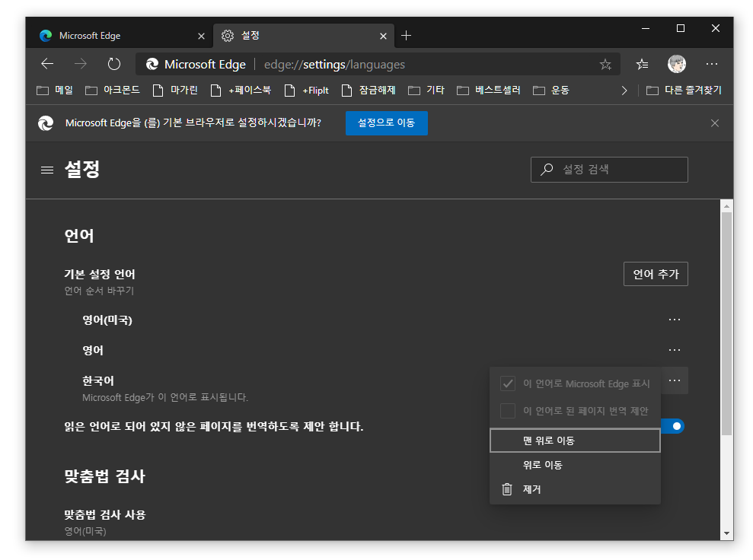Click the forward navigation arrow
The width and height of the screenshot is (753, 560).
81,64
